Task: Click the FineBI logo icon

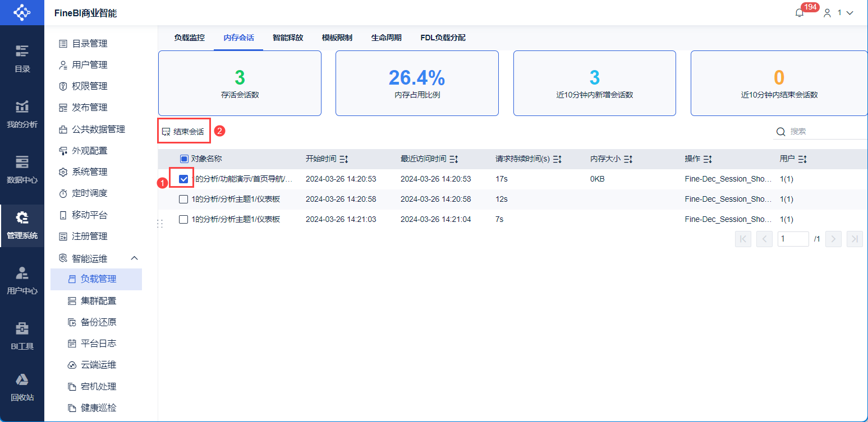Action: tap(22, 12)
